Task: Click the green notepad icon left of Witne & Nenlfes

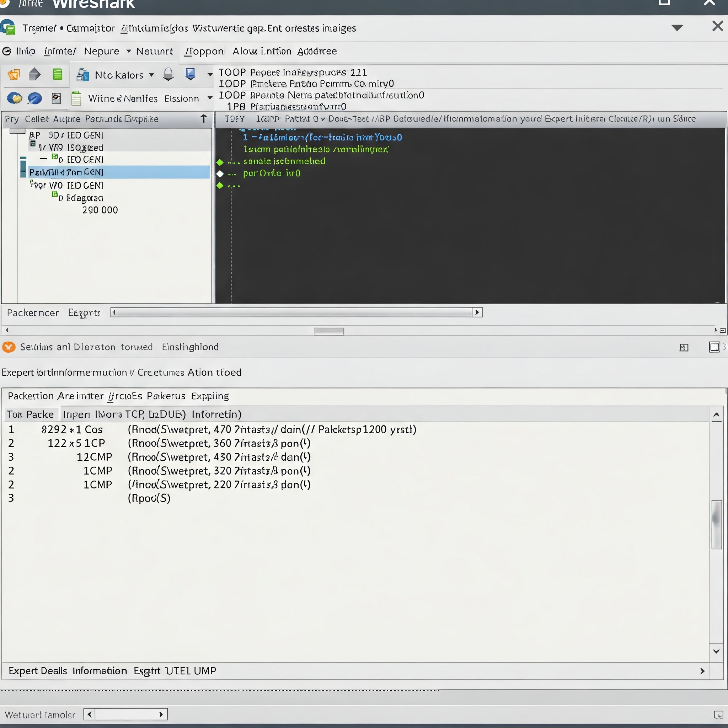Action: pos(76,98)
